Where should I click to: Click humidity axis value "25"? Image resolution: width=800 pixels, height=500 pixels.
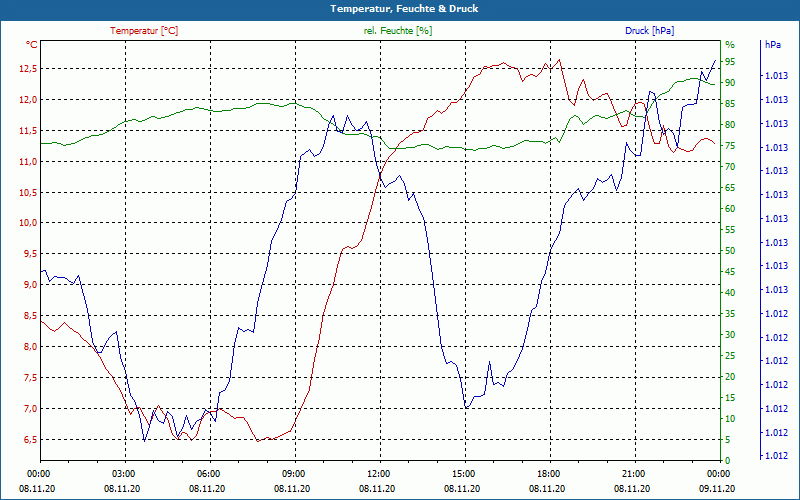[x=730, y=356]
